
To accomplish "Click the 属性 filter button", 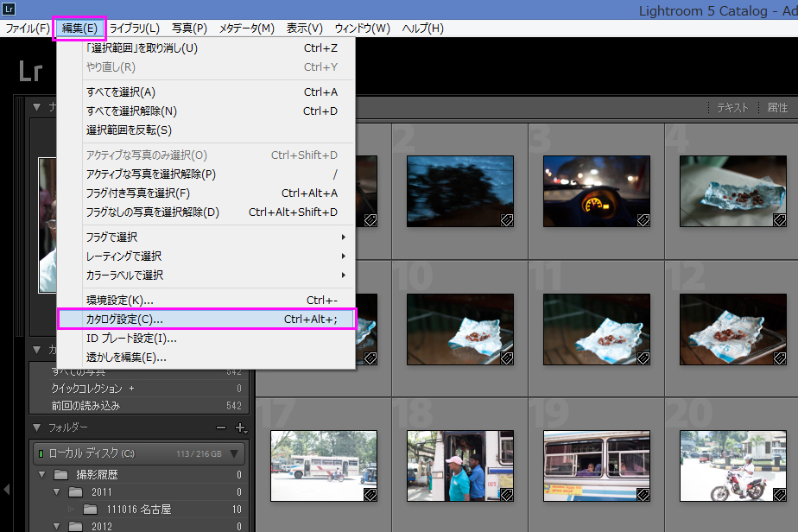I will 777,107.
